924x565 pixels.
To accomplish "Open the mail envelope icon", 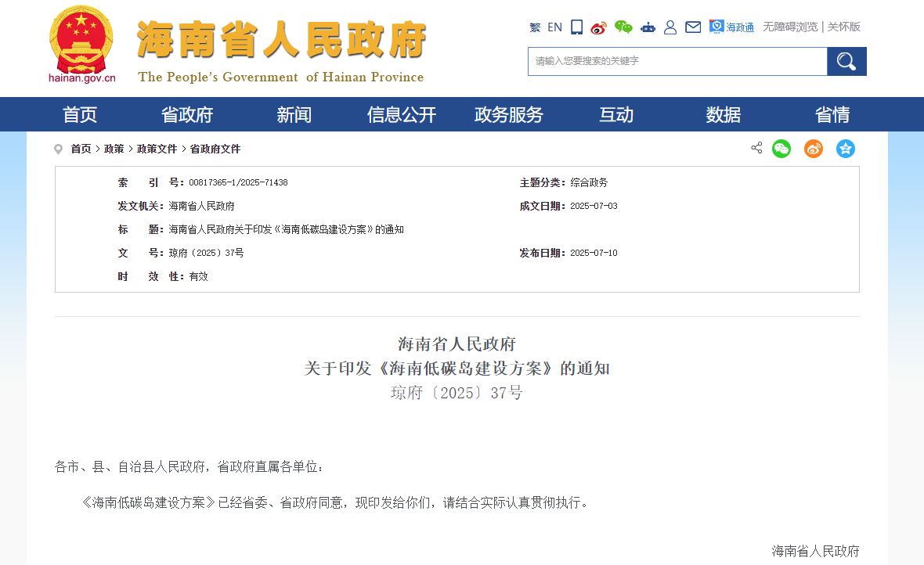I will [693, 27].
